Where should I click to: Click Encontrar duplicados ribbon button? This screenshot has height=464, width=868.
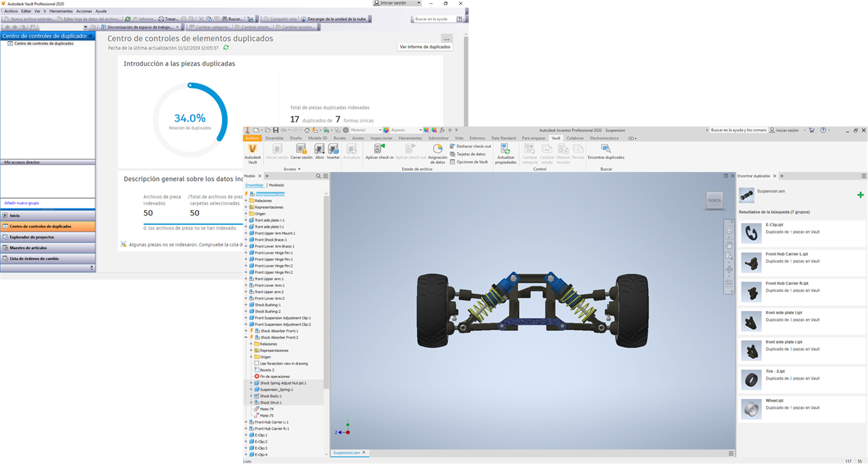click(x=606, y=151)
